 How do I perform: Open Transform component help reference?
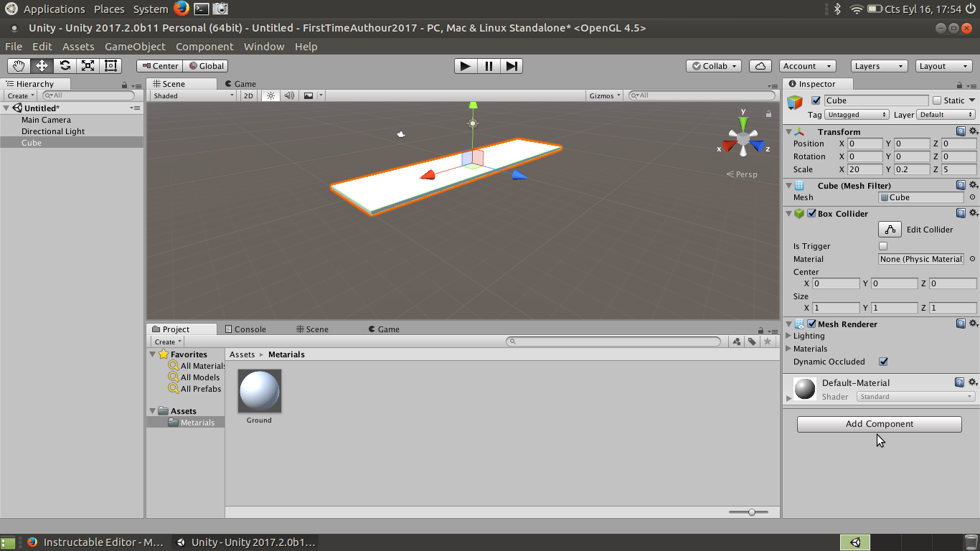pyautogui.click(x=961, y=131)
